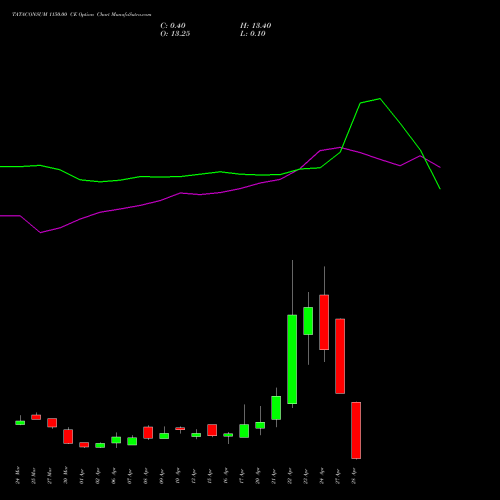The image size is (500, 500).
Task: Click the TATACONSUM 1150.00 CE chart title
Action: 81,15
